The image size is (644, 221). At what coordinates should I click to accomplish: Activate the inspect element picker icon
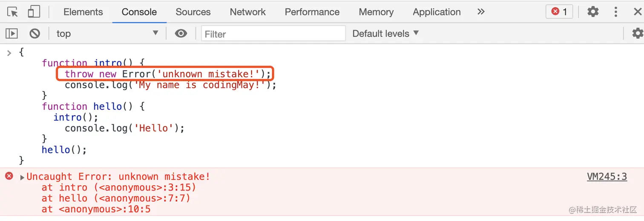tap(13, 12)
